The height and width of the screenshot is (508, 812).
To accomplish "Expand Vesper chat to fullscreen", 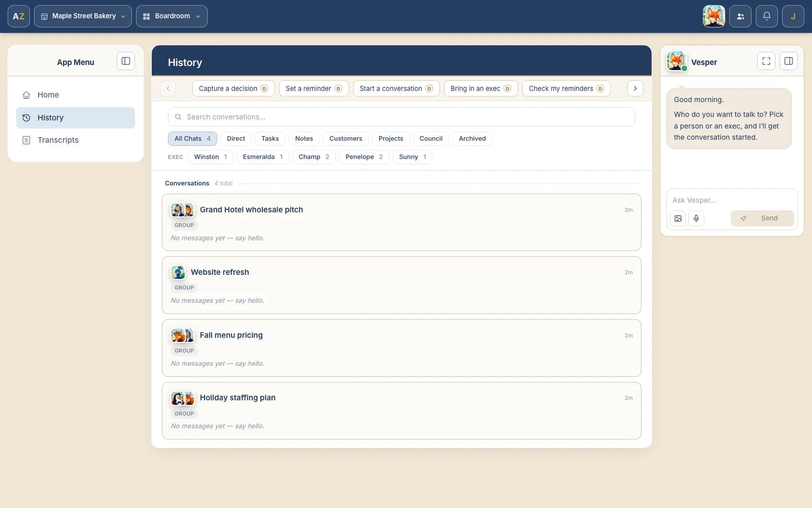I will (766, 61).
